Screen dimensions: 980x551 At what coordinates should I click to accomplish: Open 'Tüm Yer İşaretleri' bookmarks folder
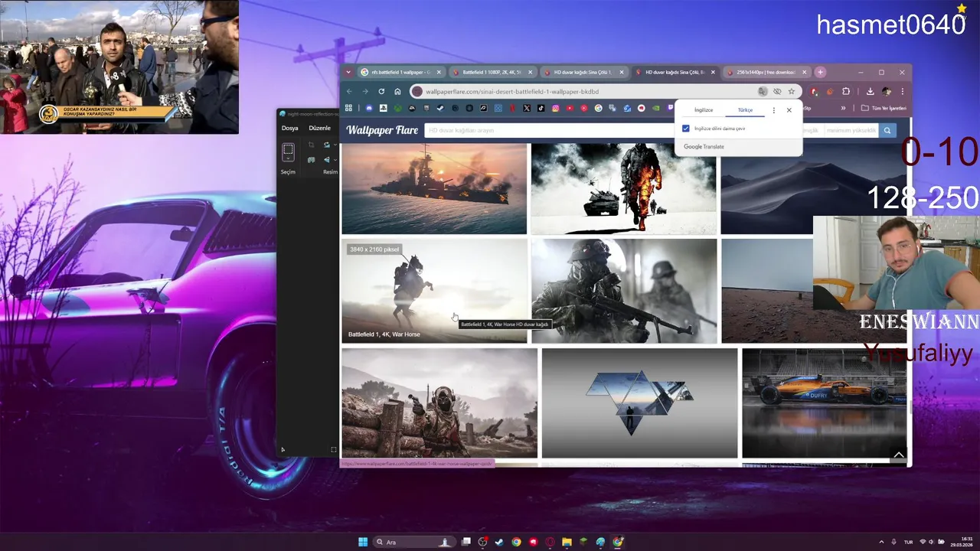884,108
